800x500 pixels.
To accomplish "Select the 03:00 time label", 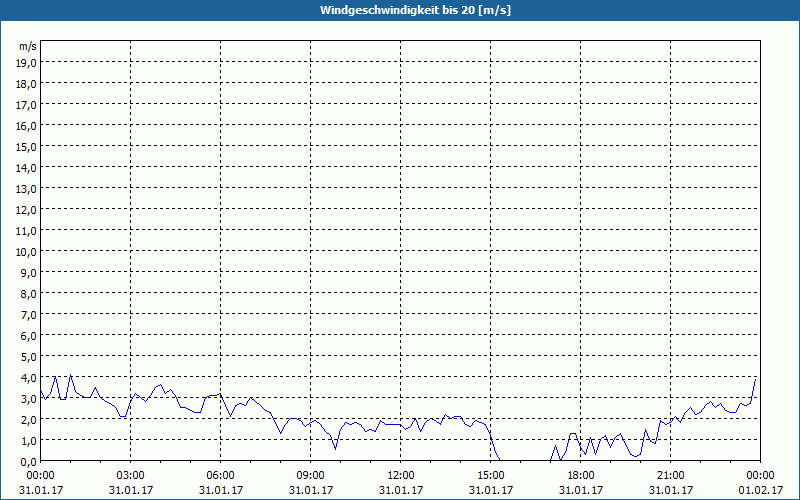I will 131,476.
